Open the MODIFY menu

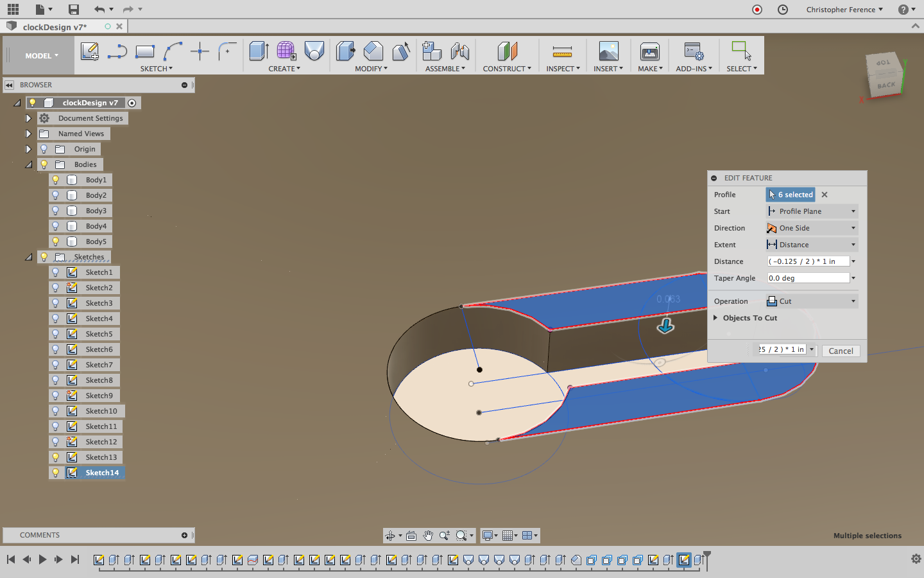tap(371, 69)
